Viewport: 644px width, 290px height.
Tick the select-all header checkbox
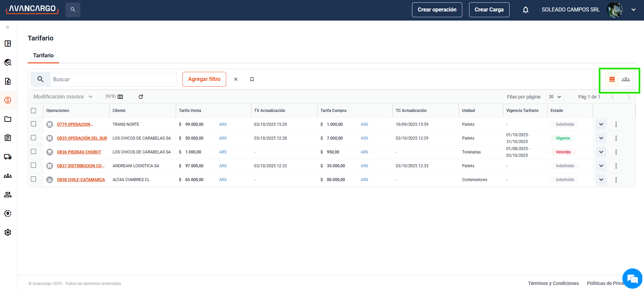point(33,111)
